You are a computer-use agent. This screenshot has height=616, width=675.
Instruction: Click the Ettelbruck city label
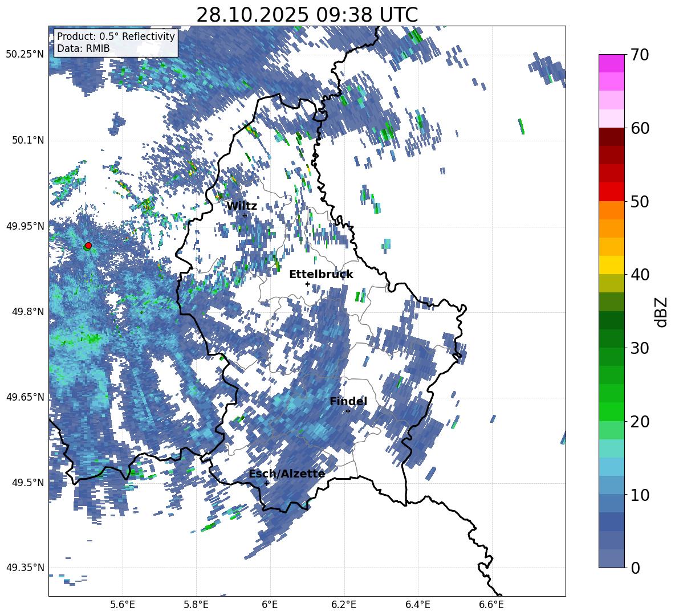[x=321, y=275]
